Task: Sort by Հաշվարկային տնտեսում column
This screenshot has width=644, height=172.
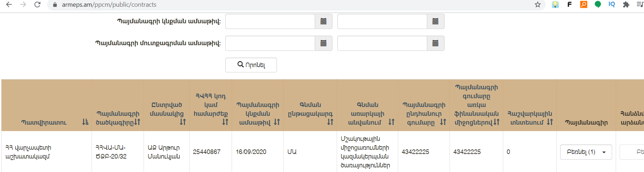Action: (550, 122)
